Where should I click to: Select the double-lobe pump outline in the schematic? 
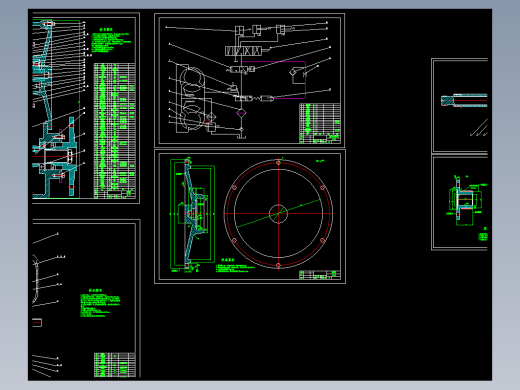pos(192,99)
